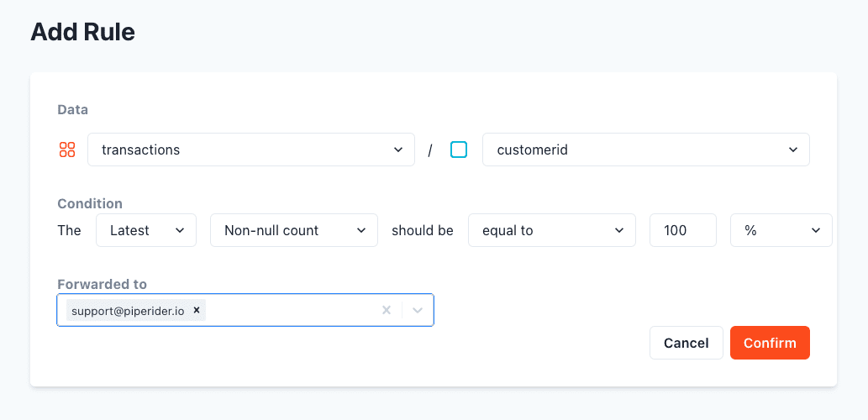Click the Add Rule heading
868x420 pixels.
point(83,32)
